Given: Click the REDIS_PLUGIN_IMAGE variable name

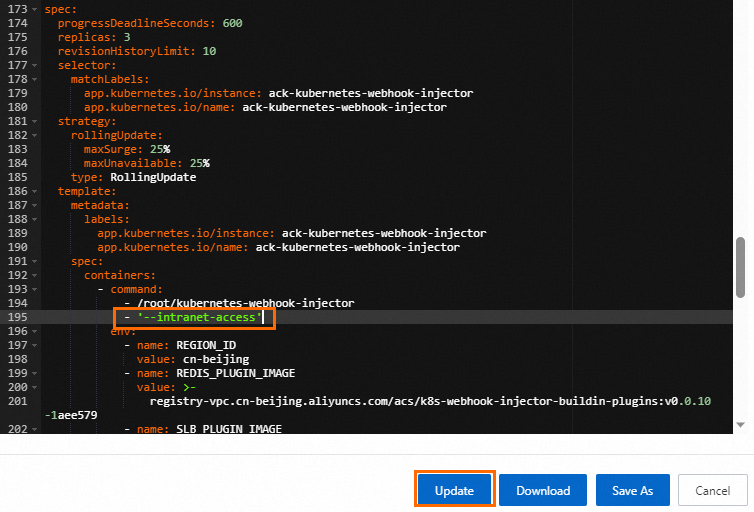Looking at the screenshot, I should tap(235, 373).
